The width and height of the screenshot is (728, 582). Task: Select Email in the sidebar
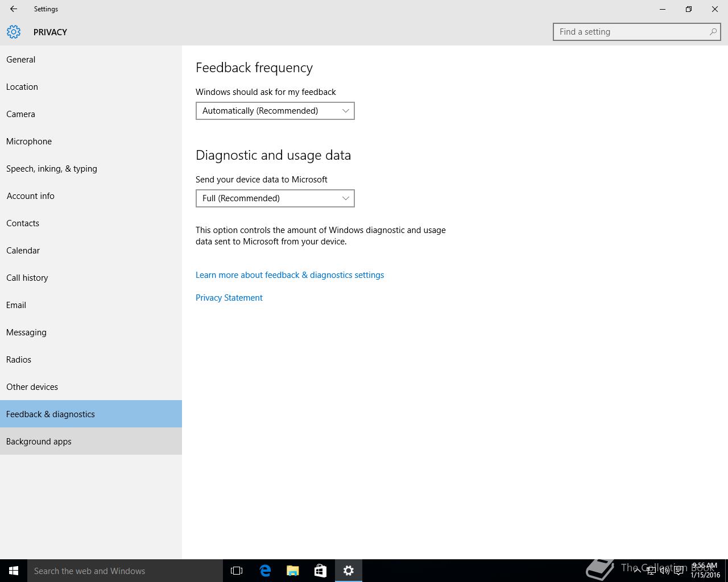pyautogui.click(x=91, y=305)
